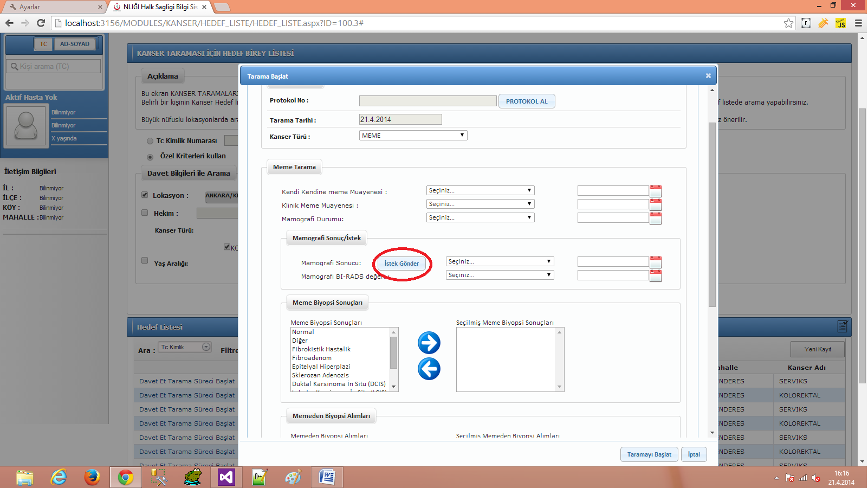Open the Kanser Türü MEME dropdown
Image resolution: width=868 pixels, height=488 pixels.
(413, 136)
